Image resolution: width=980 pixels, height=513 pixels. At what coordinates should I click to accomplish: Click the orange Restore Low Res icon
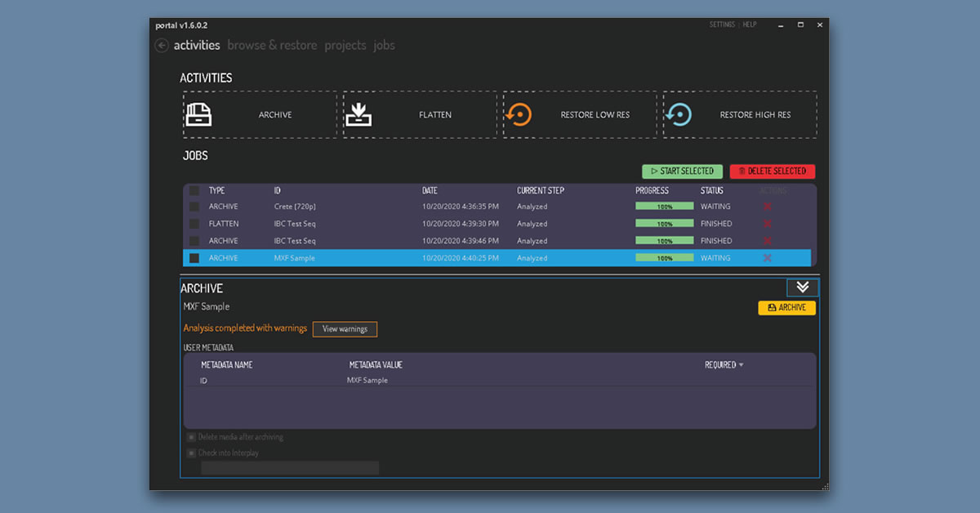point(519,114)
